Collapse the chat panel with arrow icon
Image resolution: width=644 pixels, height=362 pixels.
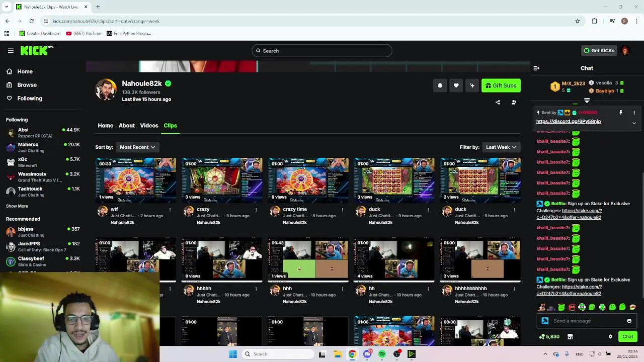click(x=536, y=68)
